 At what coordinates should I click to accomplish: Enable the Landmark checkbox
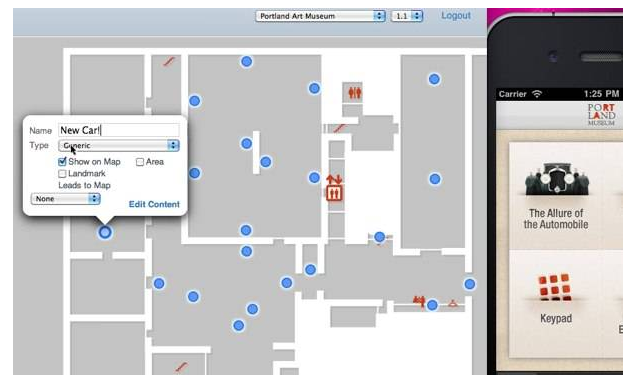[62, 174]
